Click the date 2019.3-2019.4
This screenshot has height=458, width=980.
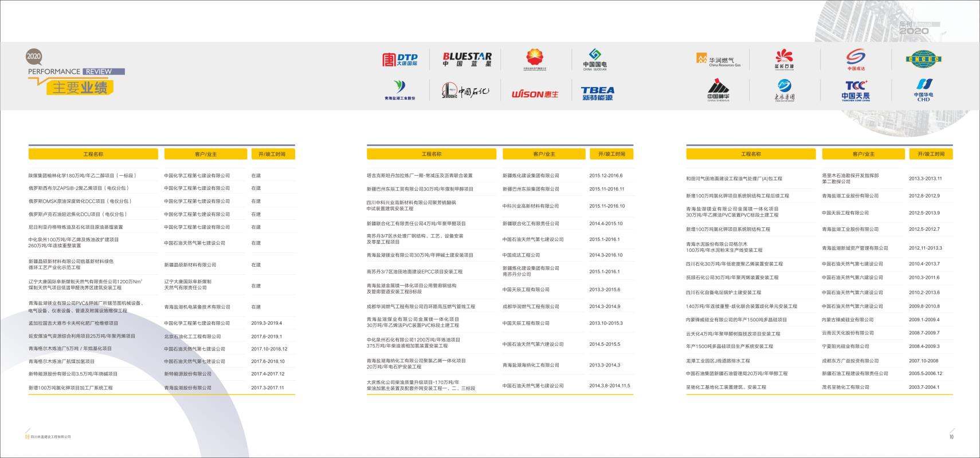pyautogui.click(x=266, y=323)
